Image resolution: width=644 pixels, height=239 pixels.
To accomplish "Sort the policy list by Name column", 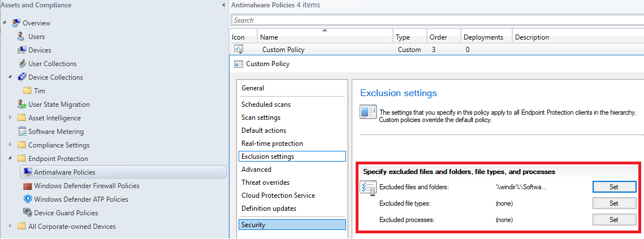I will 325,37.
